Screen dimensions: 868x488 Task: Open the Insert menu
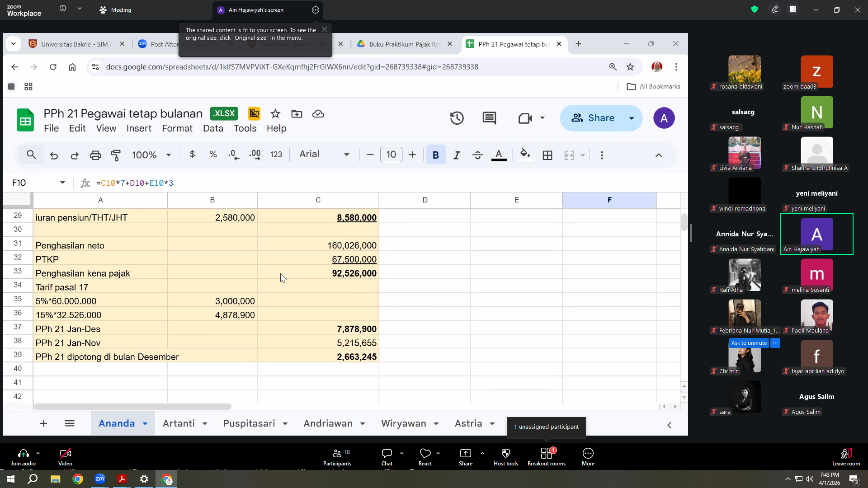pos(139,128)
